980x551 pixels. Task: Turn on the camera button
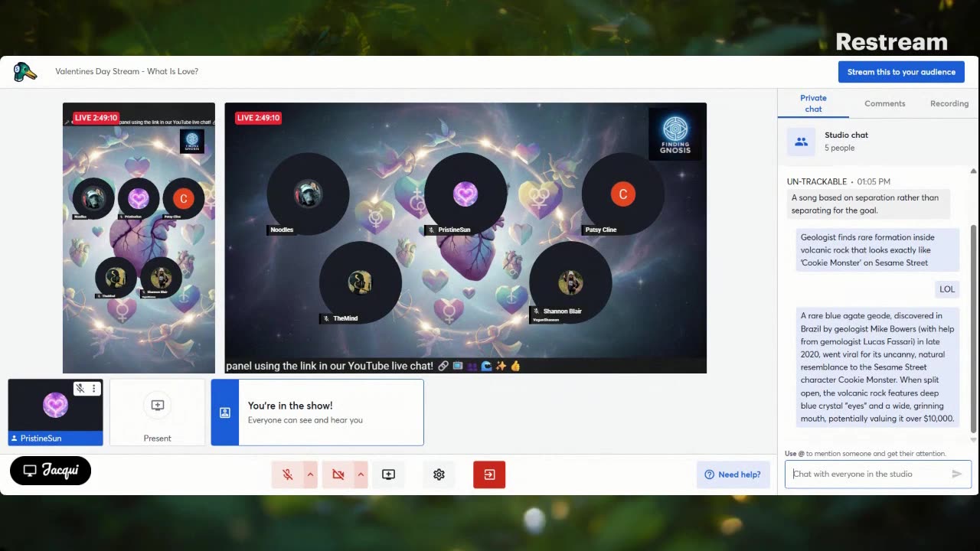(338, 474)
